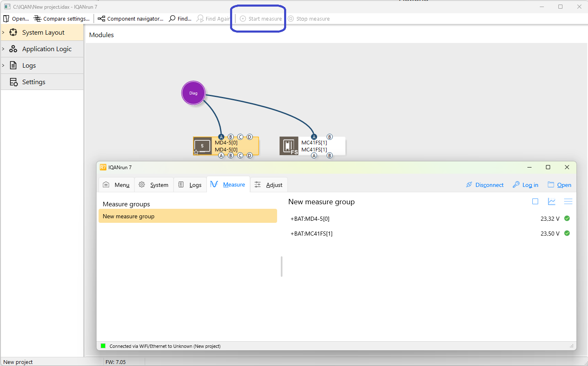Switch to the Adjust tab
588x366 pixels.
[x=268, y=185]
